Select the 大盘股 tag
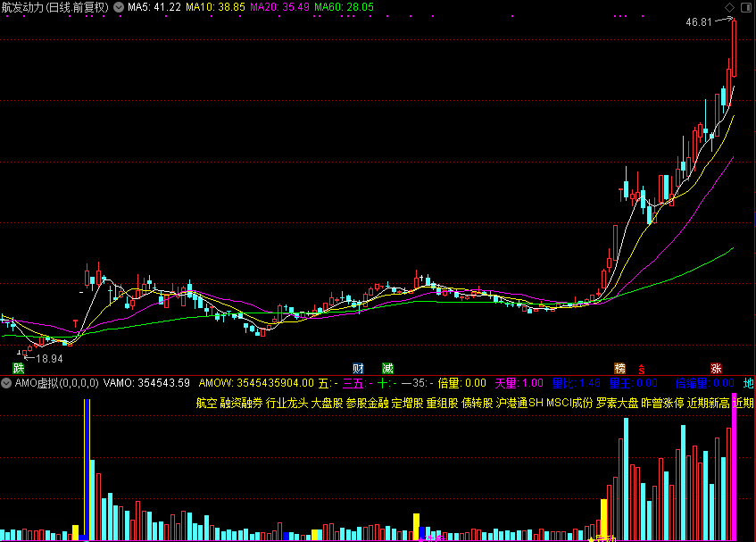 327,403
